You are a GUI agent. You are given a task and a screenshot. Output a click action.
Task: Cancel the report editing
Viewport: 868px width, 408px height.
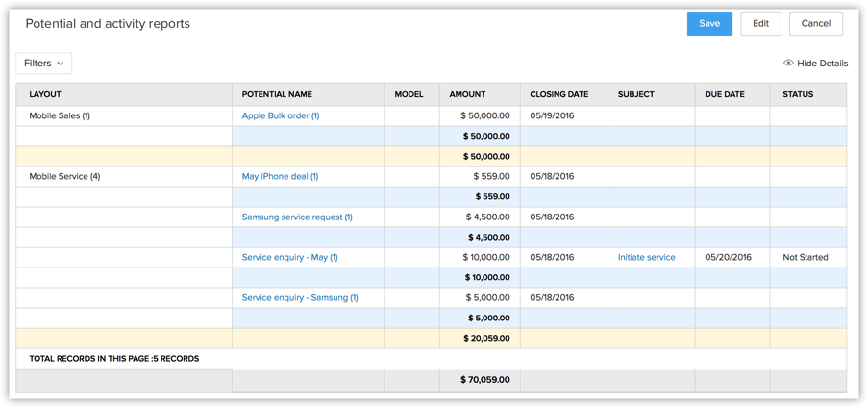click(815, 24)
